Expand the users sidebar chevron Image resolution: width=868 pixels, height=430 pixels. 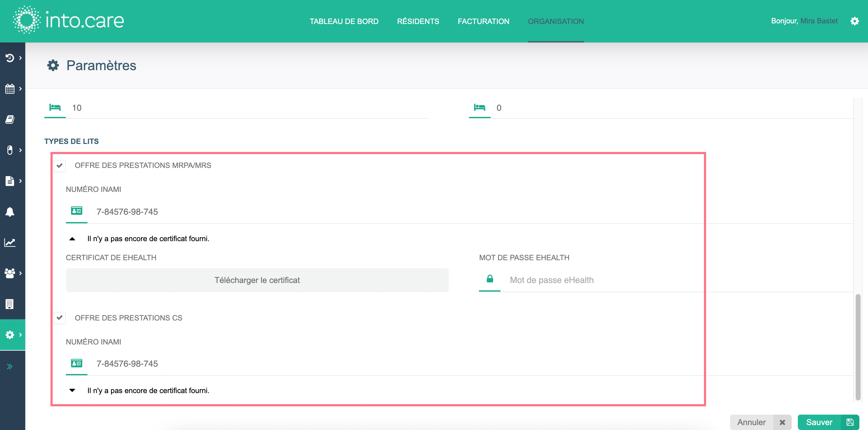21,273
